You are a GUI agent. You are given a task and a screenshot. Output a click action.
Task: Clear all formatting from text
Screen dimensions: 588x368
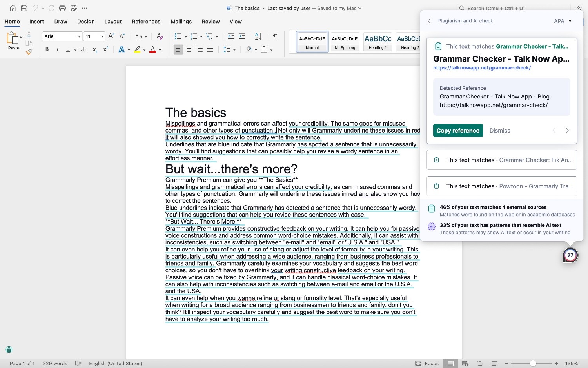160,36
